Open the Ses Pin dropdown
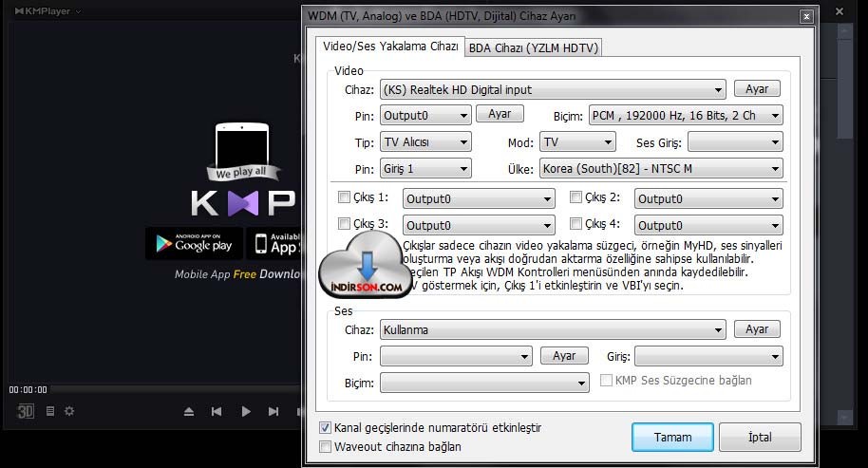This screenshot has width=868, height=468. click(456, 356)
